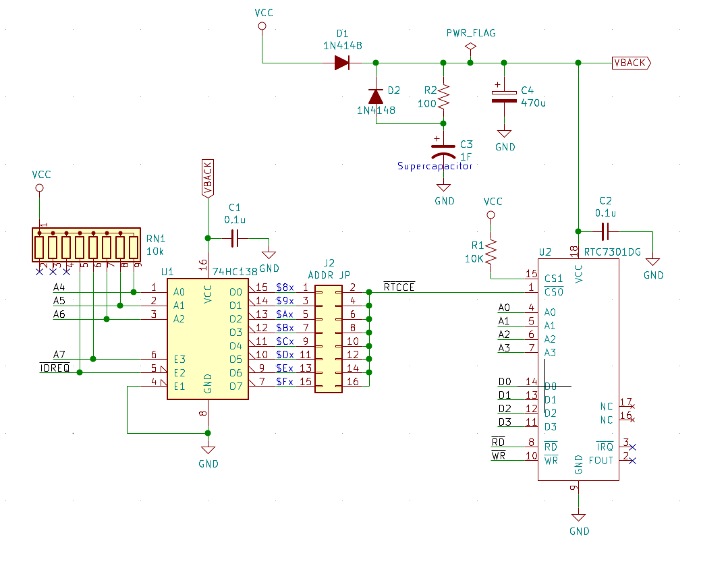The width and height of the screenshot is (728, 568).
Task: Click the no-connect X on IRQ pin
Action: pyautogui.click(x=632, y=447)
